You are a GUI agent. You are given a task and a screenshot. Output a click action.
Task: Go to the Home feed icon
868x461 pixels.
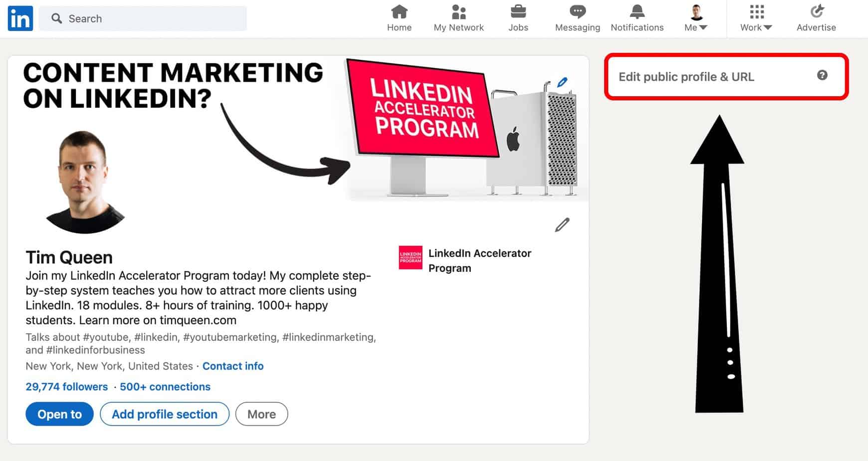pos(399,11)
